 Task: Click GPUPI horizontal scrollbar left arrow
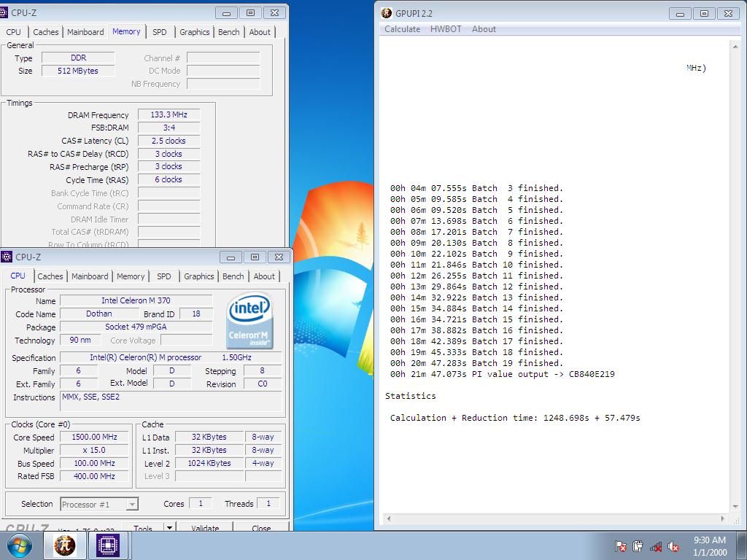tap(388, 518)
